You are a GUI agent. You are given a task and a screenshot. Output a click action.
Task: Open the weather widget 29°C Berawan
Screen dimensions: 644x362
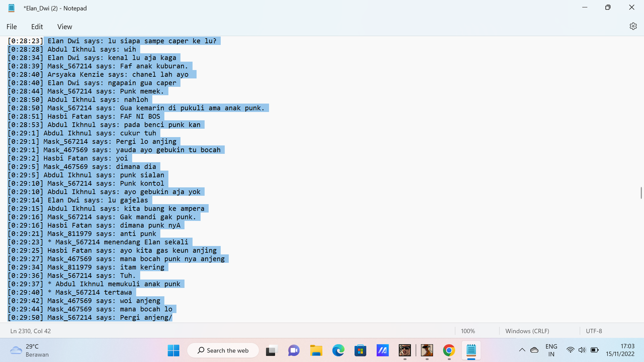[x=30, y=350]
